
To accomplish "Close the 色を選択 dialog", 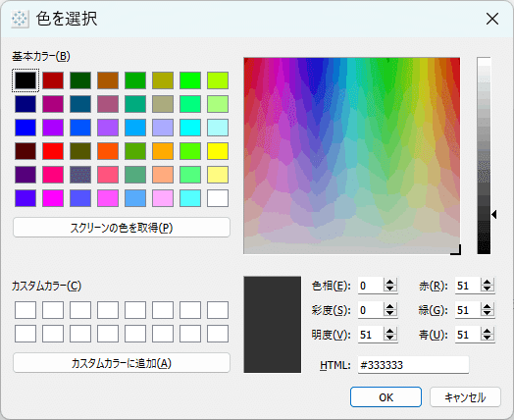I will click(492, 19).
